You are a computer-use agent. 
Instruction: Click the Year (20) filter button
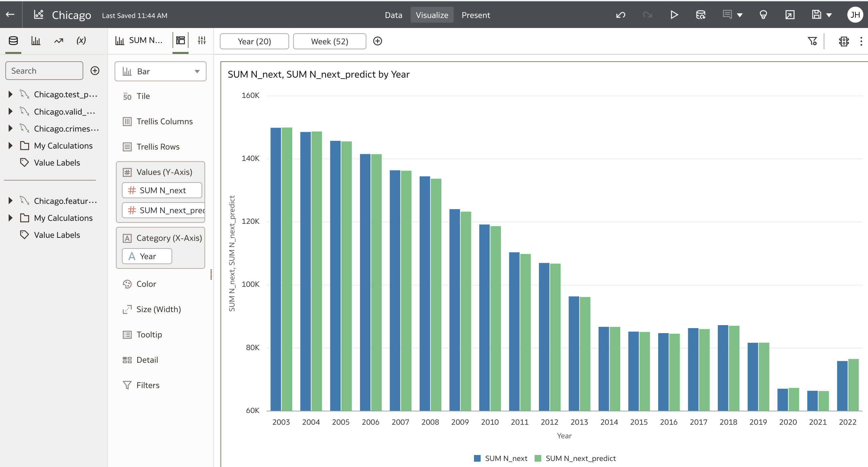pos(254,41)
